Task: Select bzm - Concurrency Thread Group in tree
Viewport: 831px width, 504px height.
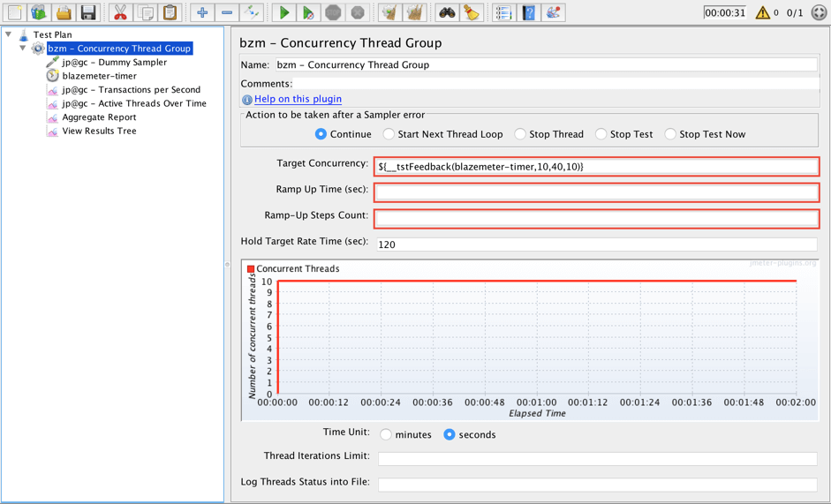Action: (x=119, y=49)
